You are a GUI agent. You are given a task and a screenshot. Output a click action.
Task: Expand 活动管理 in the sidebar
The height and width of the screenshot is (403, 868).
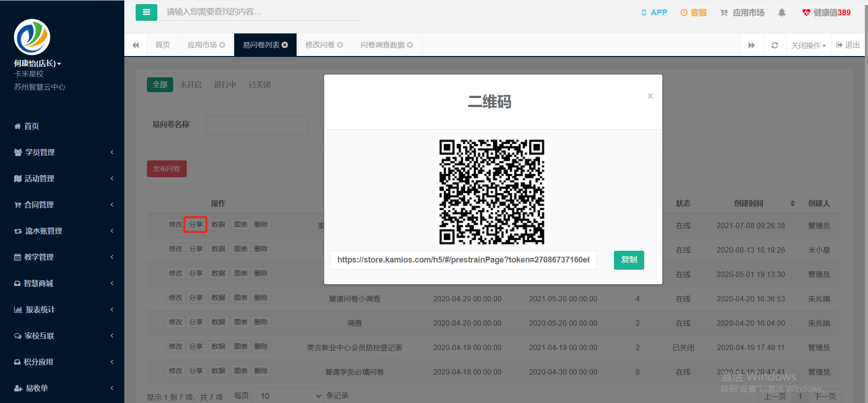(62, 178)
